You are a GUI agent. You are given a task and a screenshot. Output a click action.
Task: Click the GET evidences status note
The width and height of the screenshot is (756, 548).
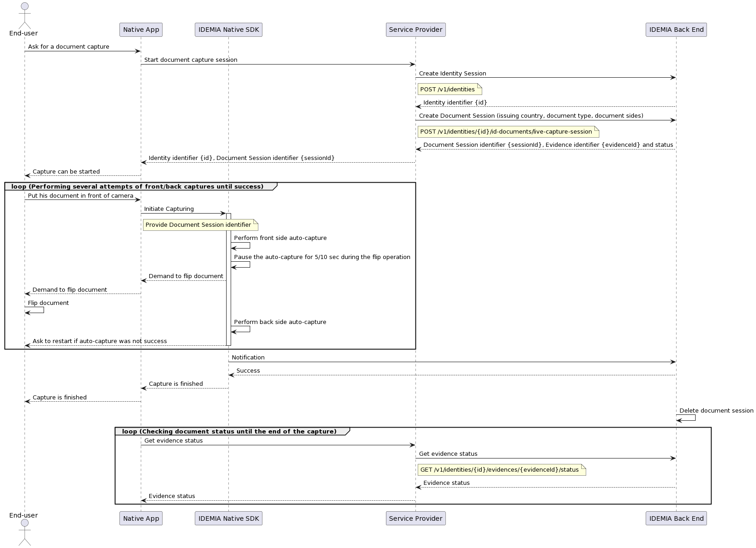coord(502,470)
